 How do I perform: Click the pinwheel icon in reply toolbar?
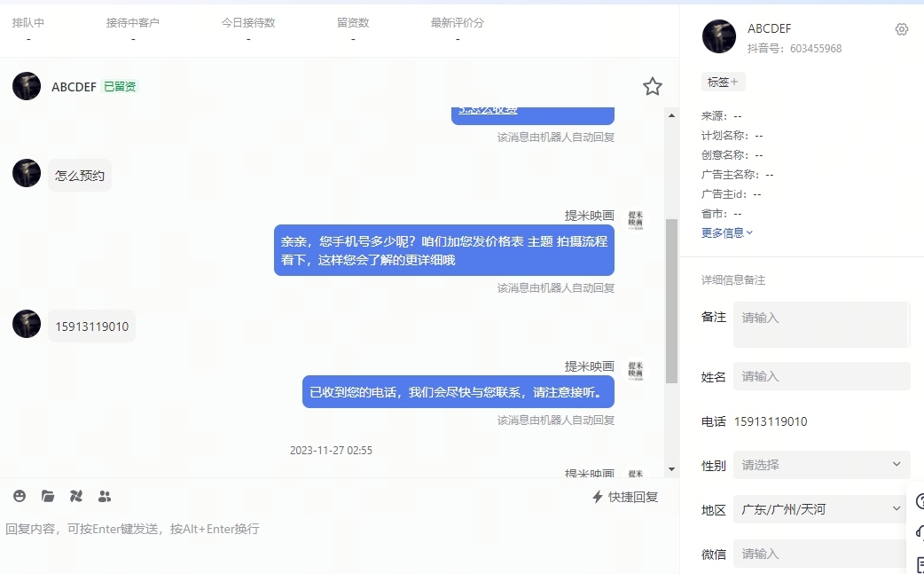76,496
